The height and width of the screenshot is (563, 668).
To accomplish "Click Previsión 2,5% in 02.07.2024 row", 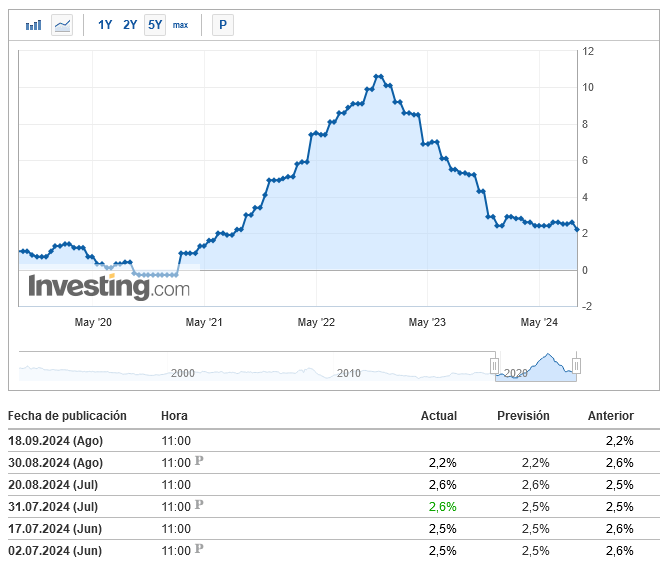I will coord(536,551).
